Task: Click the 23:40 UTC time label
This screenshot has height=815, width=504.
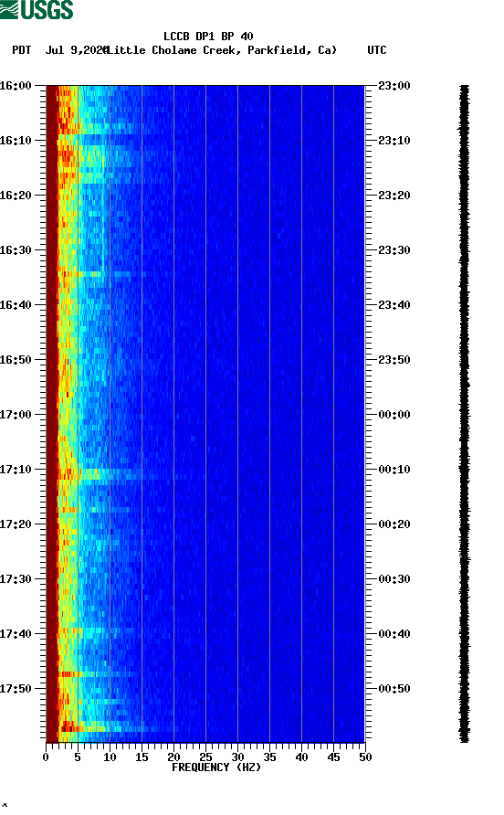Action: pos(394,304)
